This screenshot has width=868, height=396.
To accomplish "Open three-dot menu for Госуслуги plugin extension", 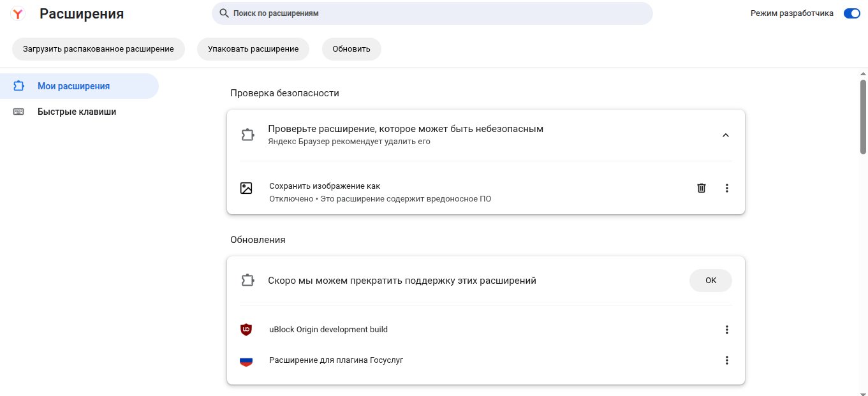I will (x=726, y=360).
